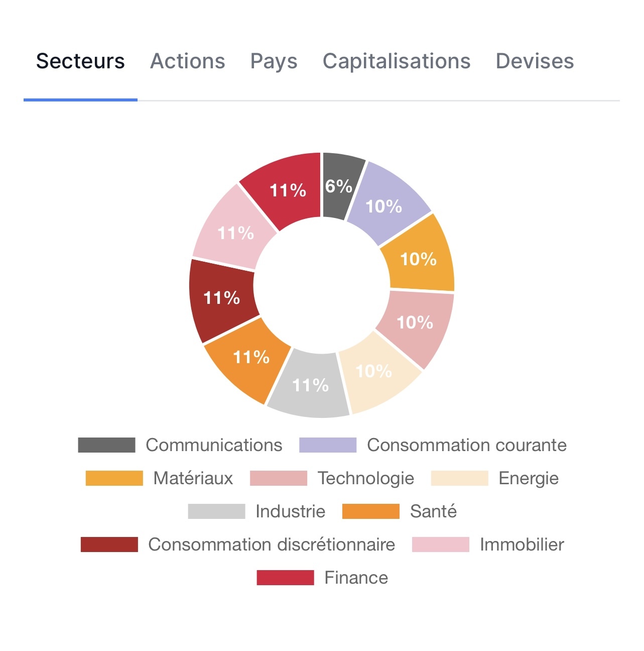The image size is (644, 651).
Task: Toggle the Consommation courante legend swatch
Action: [x=328, y=445]
